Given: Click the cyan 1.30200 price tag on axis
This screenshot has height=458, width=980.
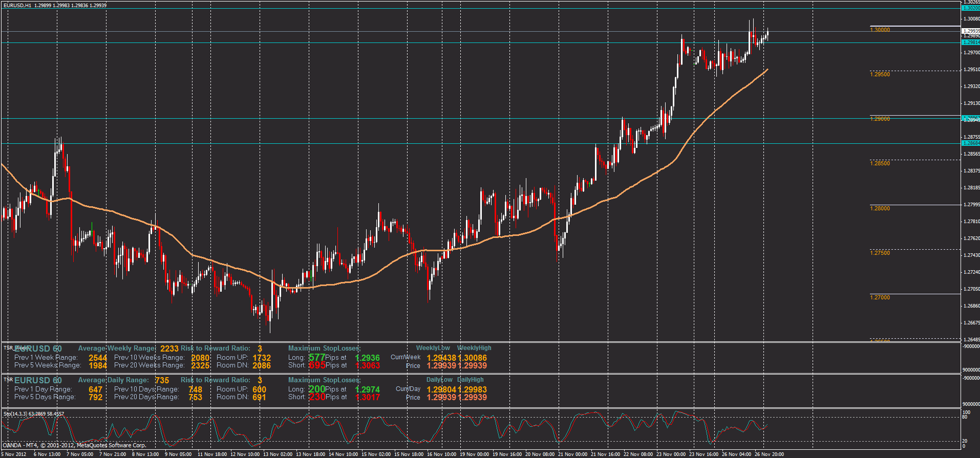Looking at the screenshot, I should pyautogui.click(x=971, y=8).
